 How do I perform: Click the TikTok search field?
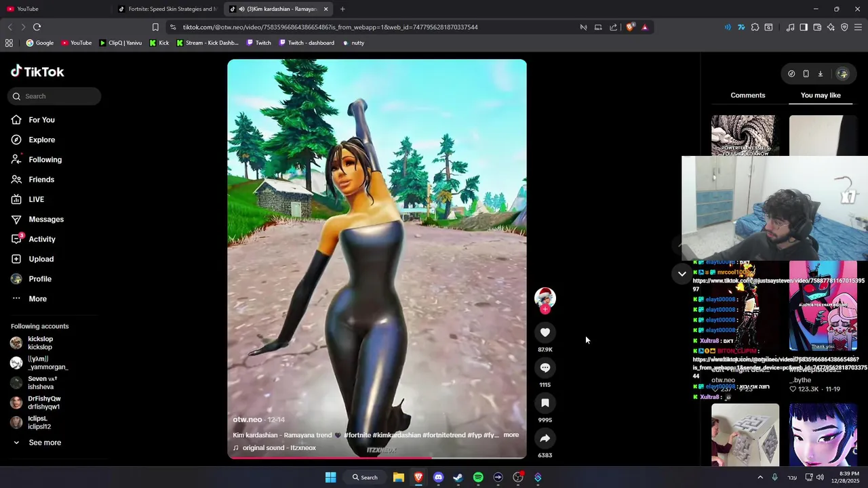coord(54,96)
